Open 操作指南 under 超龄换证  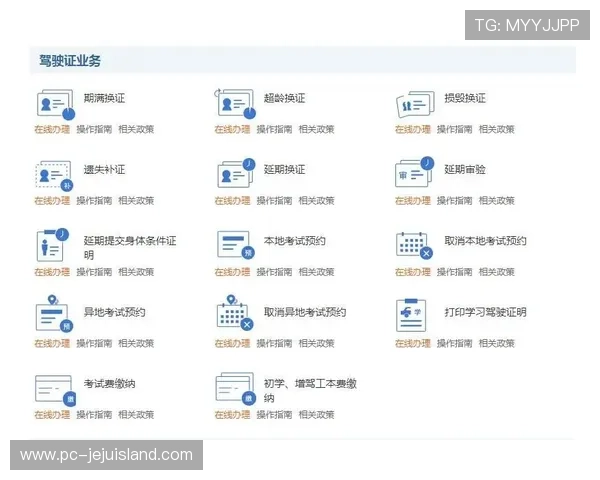[x=274, y=129]
